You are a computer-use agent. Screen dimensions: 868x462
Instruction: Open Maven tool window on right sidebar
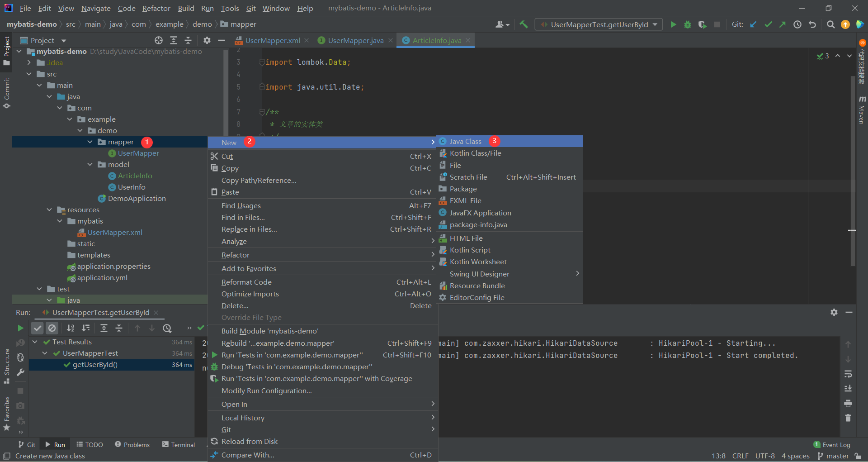tap(862, 110)
